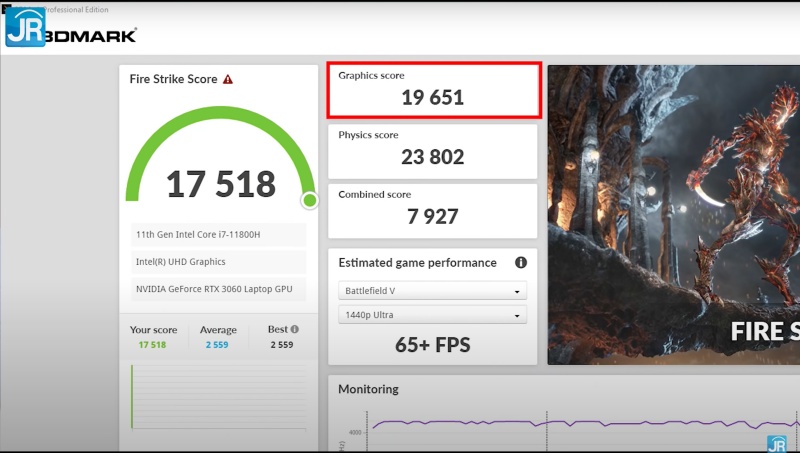Click the NVIDIA GeForce RTX 3060 Laptop GPU entry

click(x=218, y=289)
